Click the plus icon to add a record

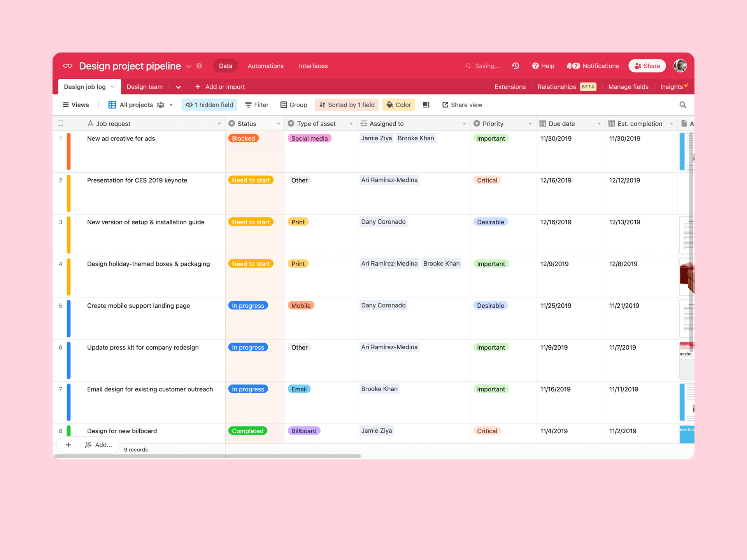click(x=68, y=444)
